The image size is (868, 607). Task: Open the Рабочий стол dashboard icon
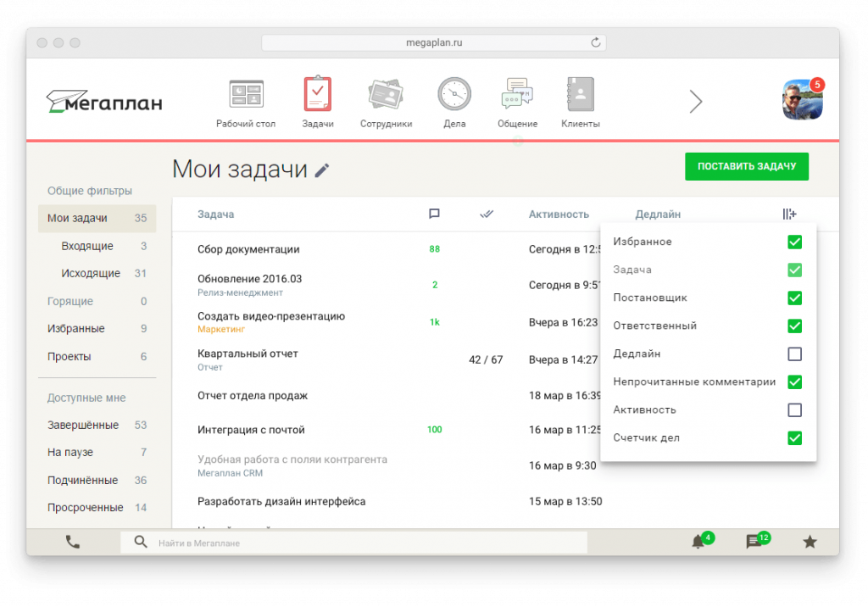246,94
